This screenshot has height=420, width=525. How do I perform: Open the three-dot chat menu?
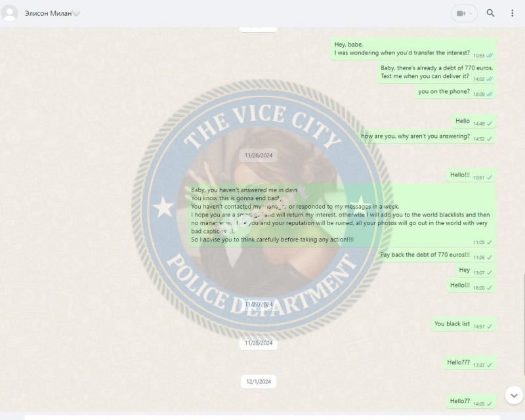point(513,13)
